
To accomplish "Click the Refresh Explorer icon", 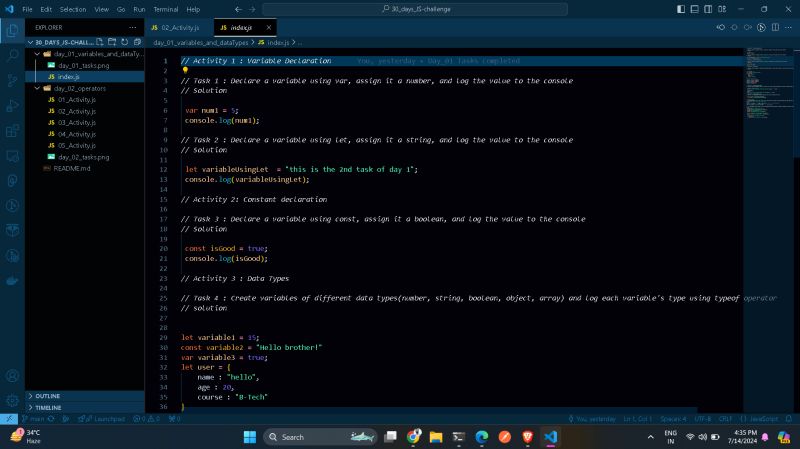I will click(124, 42).
